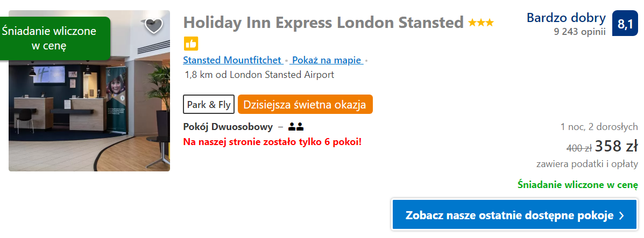Click the Pokaż na mapie link
This screenshot has height=238, width=644.
click(x=326, y=60)
